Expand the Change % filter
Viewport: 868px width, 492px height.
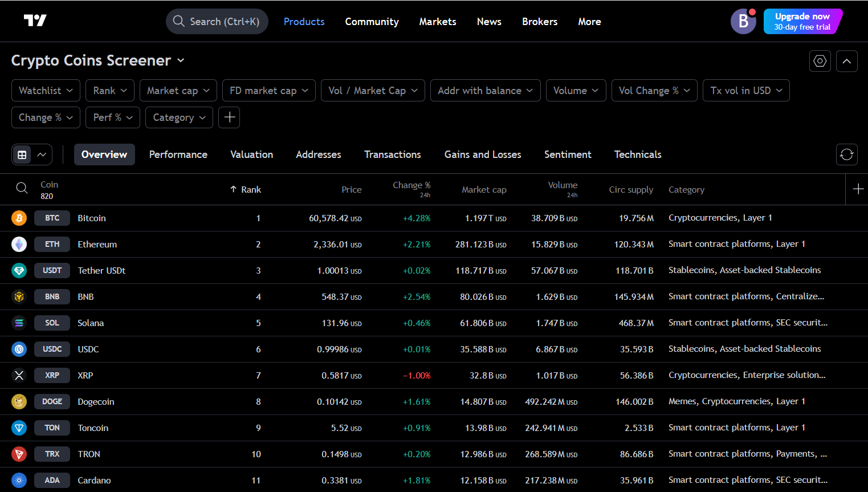pyautogui.click(x=46, y=117)
